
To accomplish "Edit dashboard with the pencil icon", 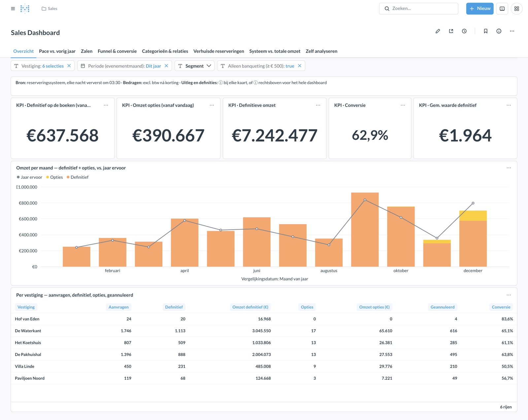I will pyautogui.click(x=438, y=31).
